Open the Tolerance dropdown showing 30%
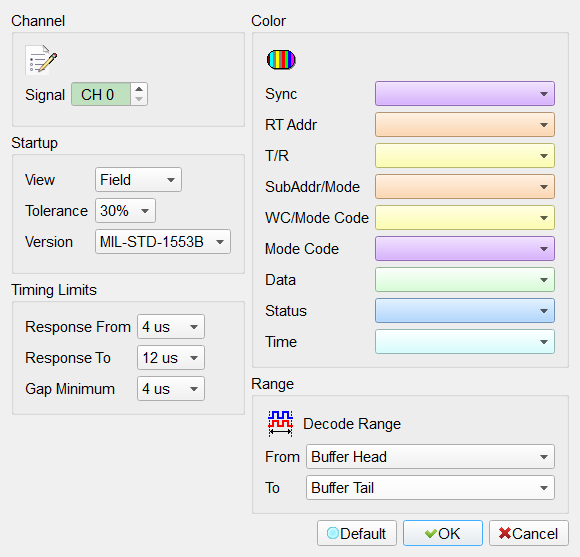Screen dimensions: 580x557 pyautogui.click(x=125, y=211)
